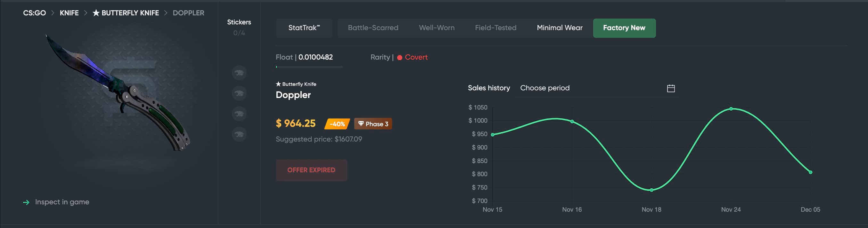Click the red Covert rarity dot
This screenshot has width=868, height=228.
400,58
